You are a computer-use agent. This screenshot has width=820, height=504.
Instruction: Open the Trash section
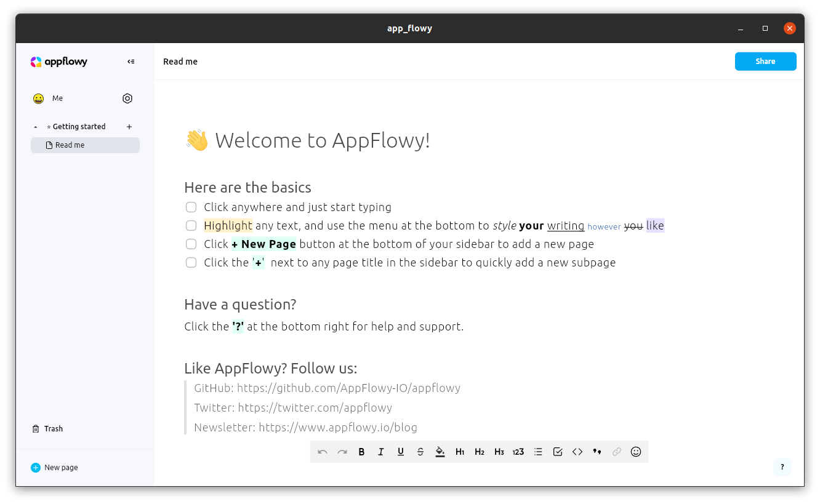coord(53,428)
